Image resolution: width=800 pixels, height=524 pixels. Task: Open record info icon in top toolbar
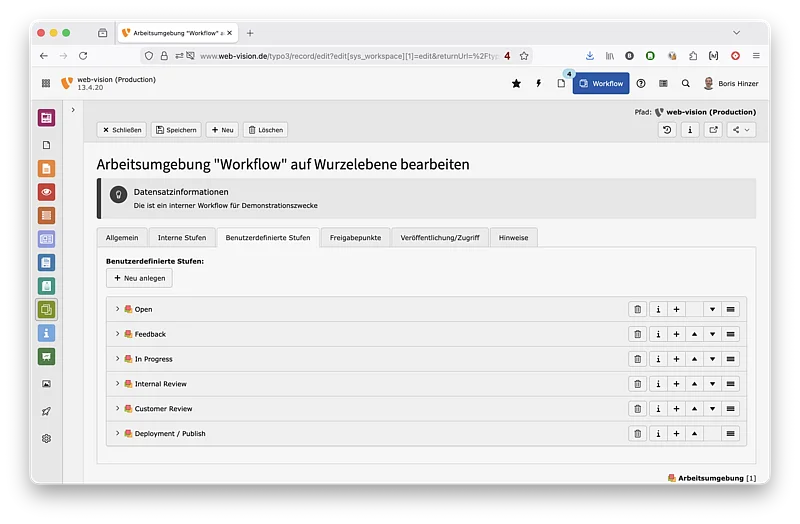pyautogui.click(x=690, y=130)
